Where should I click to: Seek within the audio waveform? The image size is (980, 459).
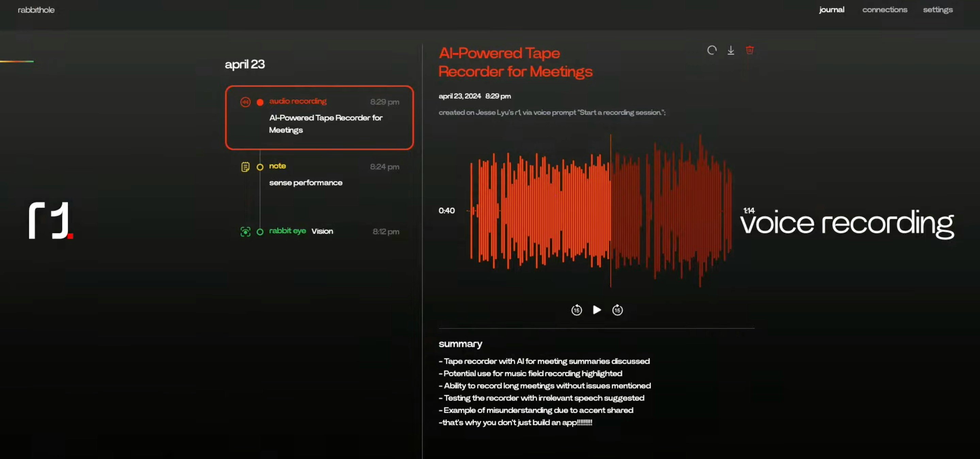599,210
